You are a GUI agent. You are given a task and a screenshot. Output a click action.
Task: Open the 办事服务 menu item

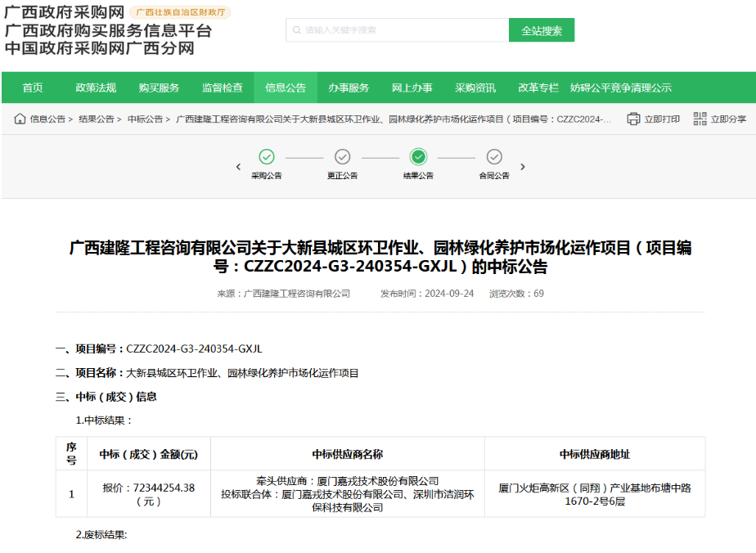[x=349, y=88]
